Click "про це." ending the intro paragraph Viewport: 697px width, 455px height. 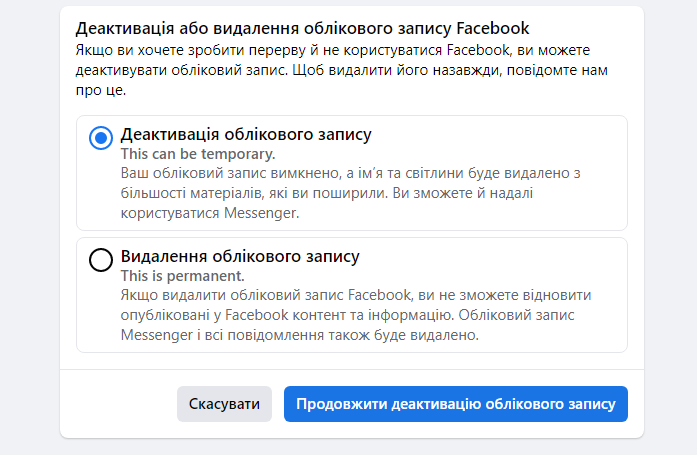(x=100, y=90)
